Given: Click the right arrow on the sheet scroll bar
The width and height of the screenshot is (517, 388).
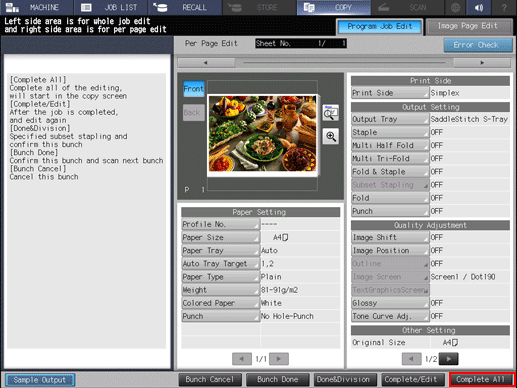Looking at the screenshot, I should (482, 62).
